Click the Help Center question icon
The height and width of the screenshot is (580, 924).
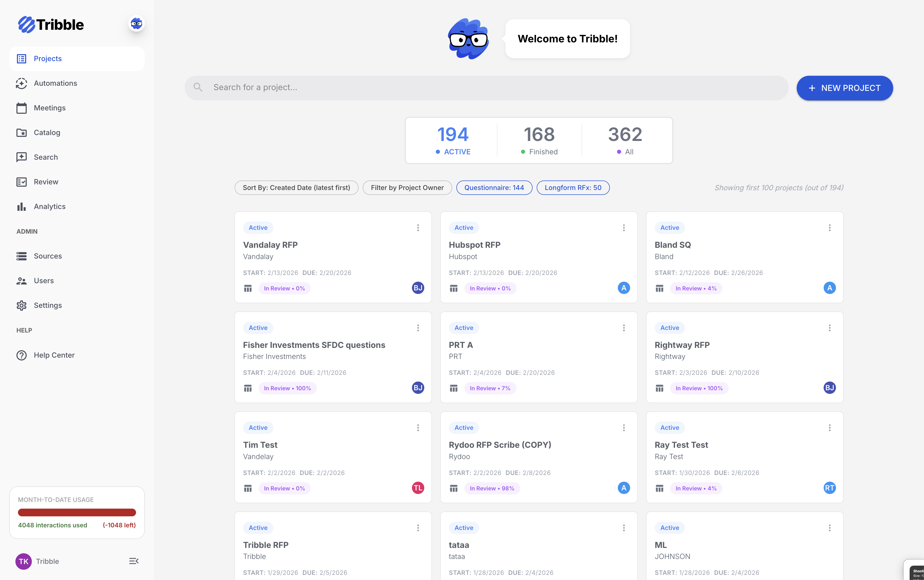pos(22,355)
